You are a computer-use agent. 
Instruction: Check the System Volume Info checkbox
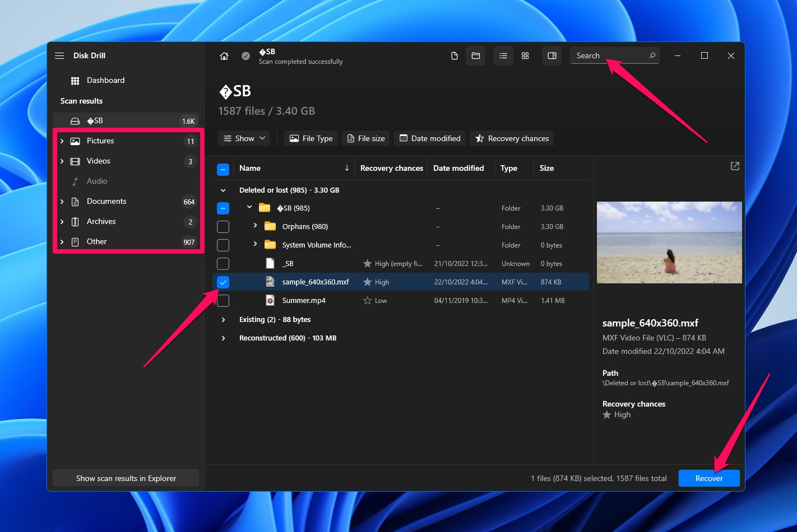click(223, 245)
